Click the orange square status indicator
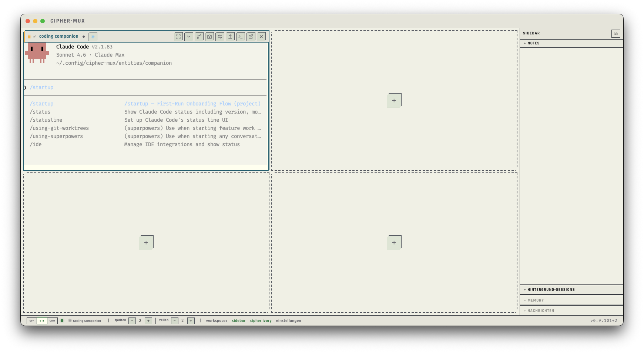644x353 pixels. click(29, 37)
